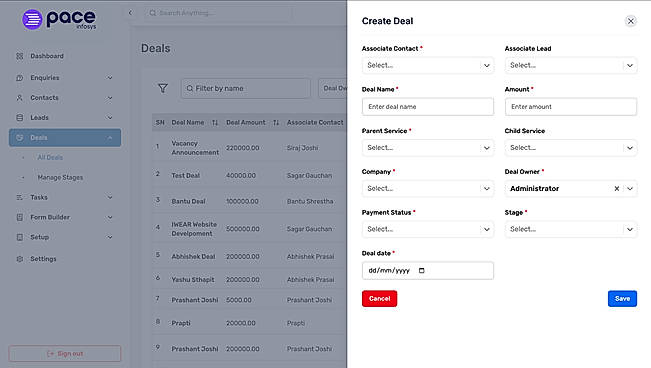
Task: Click the Enquiries sidebar icon
Action: 20,78
